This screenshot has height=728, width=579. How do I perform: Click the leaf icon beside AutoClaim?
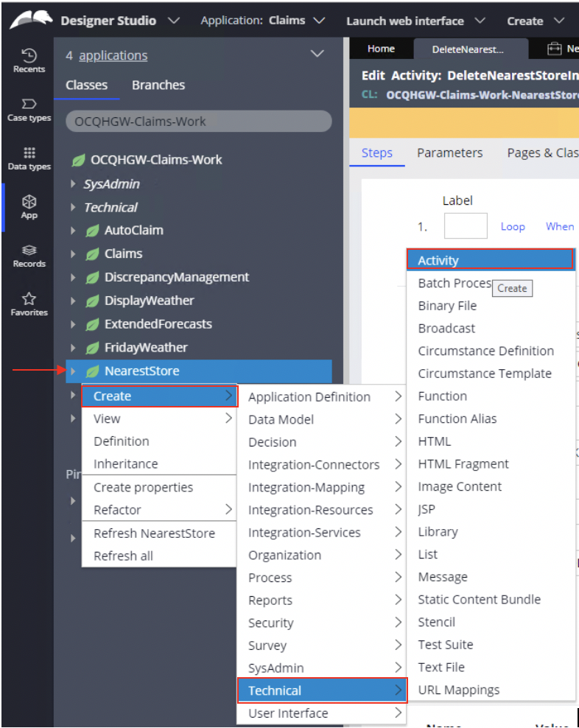point(92,231)
